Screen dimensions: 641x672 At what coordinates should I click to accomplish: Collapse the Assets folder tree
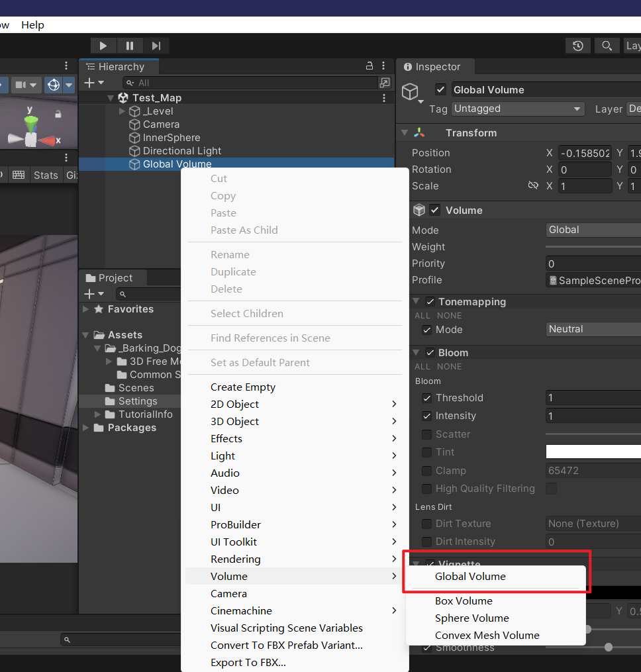click(85, 335)
